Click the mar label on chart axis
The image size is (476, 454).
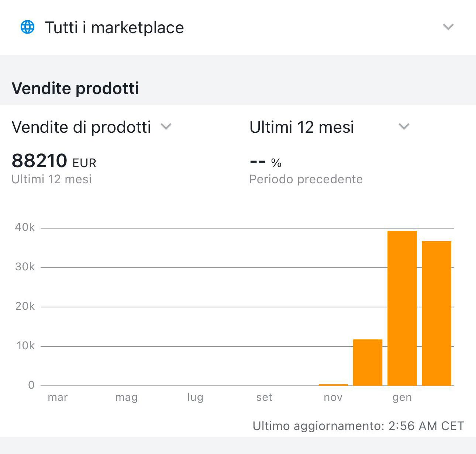(x=58, y=397)
